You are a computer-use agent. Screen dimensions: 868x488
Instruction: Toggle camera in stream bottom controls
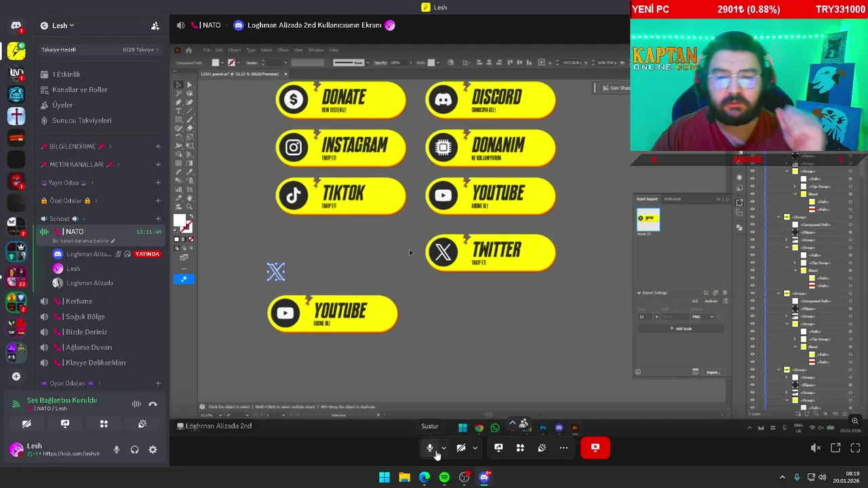coord(461,447)
